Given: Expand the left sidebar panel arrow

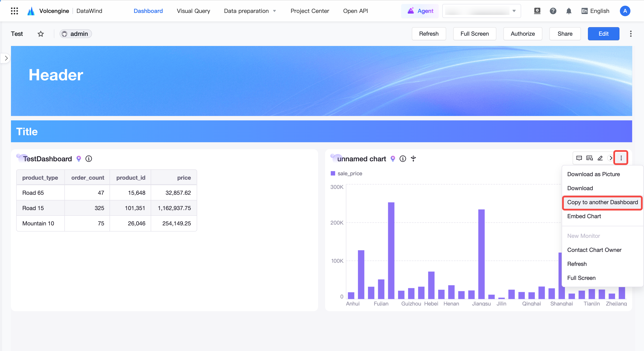Looking at the screenshot, I should point(6,58).
